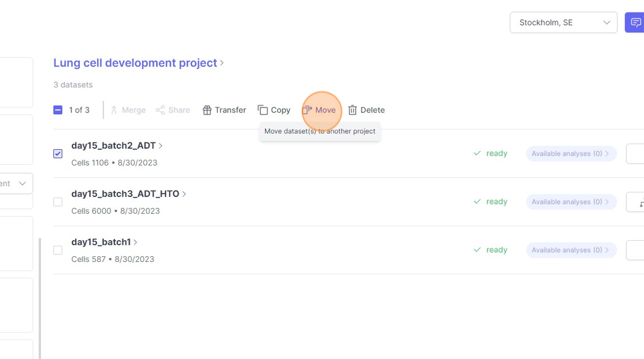Open the Lung cell development project link

point(135,63)
